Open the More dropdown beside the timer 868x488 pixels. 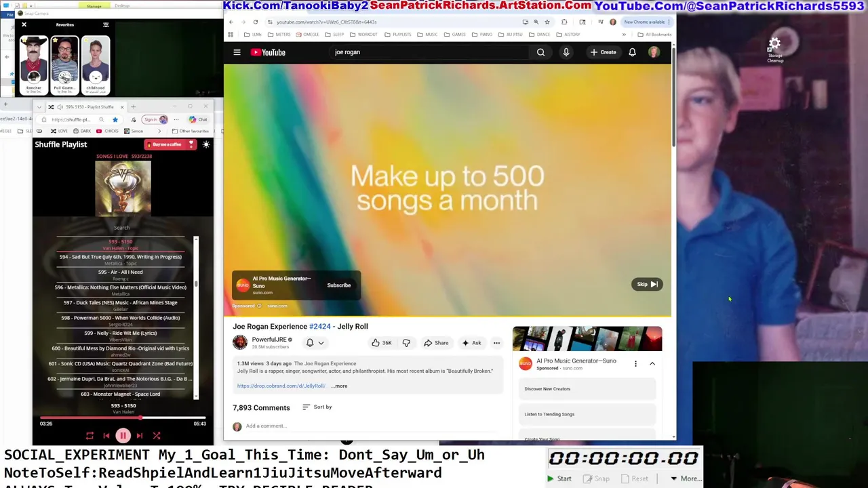(x=686, y=479)
